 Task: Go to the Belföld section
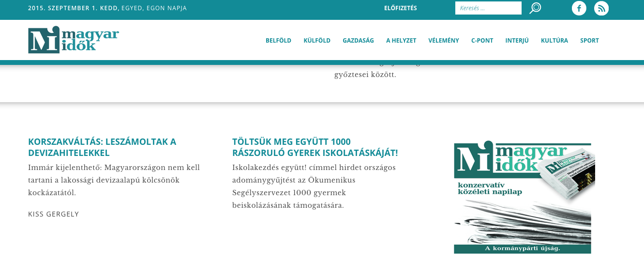tap(278, 41)
